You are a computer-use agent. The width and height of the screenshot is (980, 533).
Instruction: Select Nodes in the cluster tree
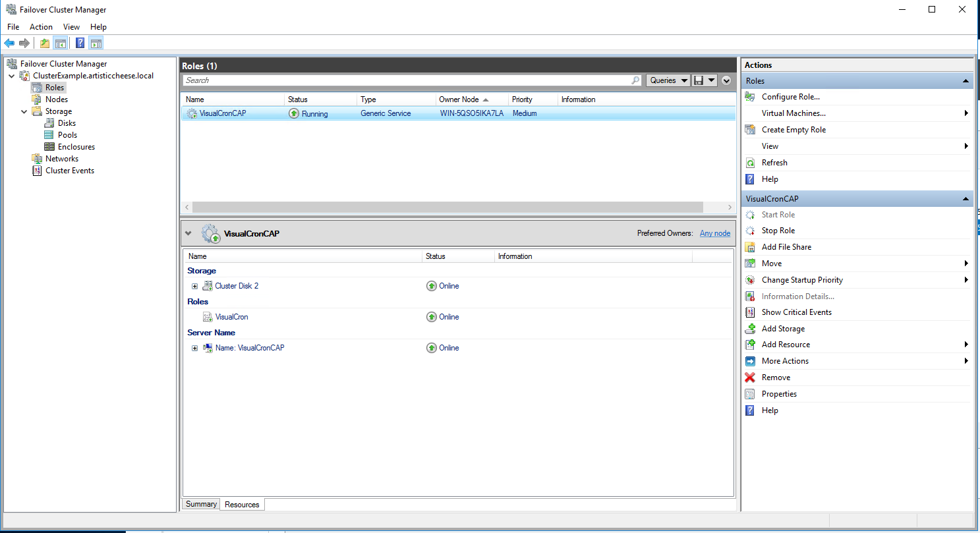click(x=56, y=99)
